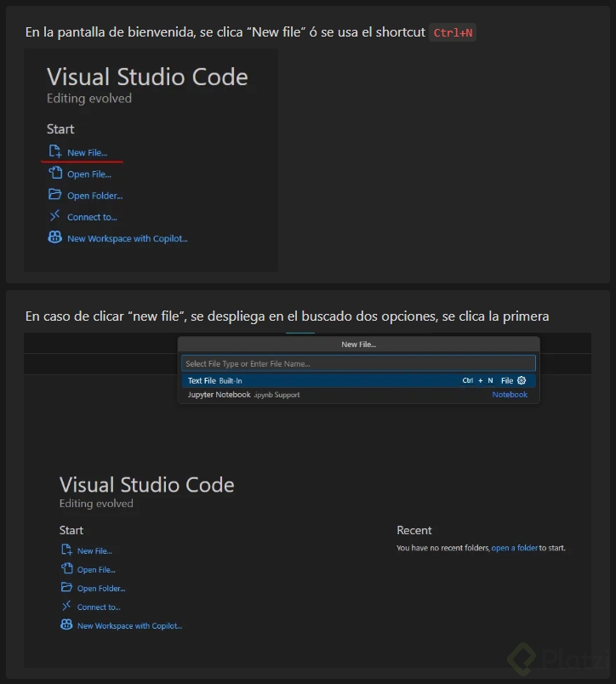The width and height of the screenshot is (616, 684).
Task: Click the Open Folder... text in the first screenshot
Action: (94, 196)
